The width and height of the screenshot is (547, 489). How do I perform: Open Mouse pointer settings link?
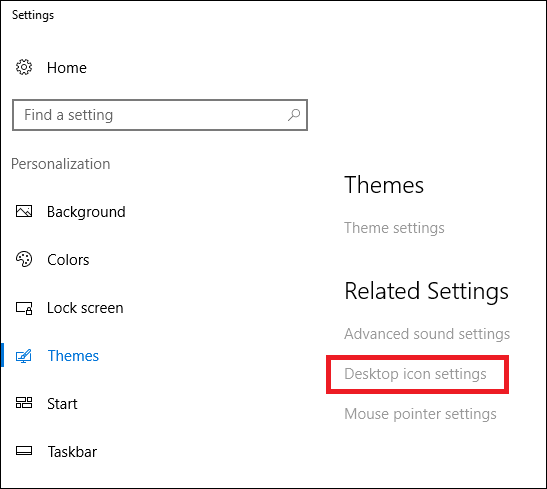(x=420, y=414)
